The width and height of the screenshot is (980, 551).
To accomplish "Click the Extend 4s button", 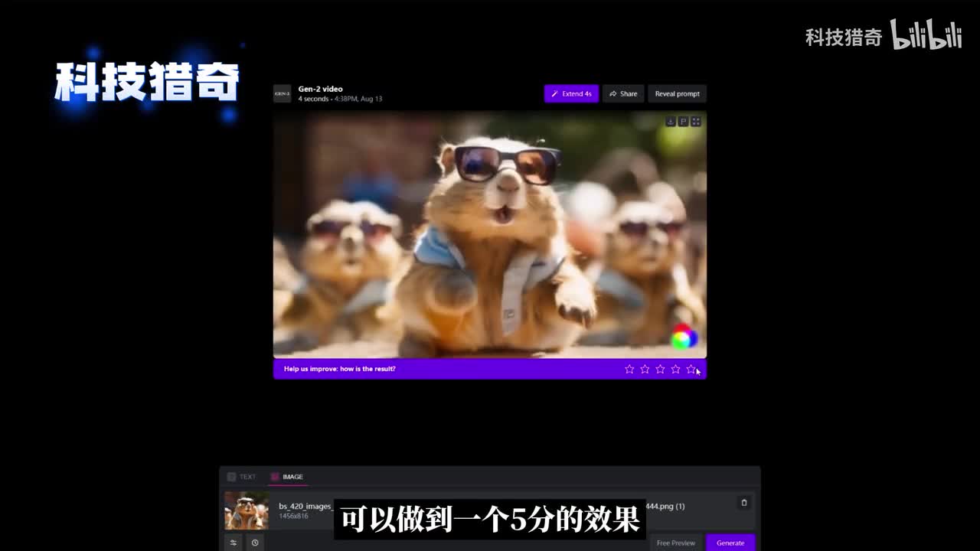I will point(571,94).
